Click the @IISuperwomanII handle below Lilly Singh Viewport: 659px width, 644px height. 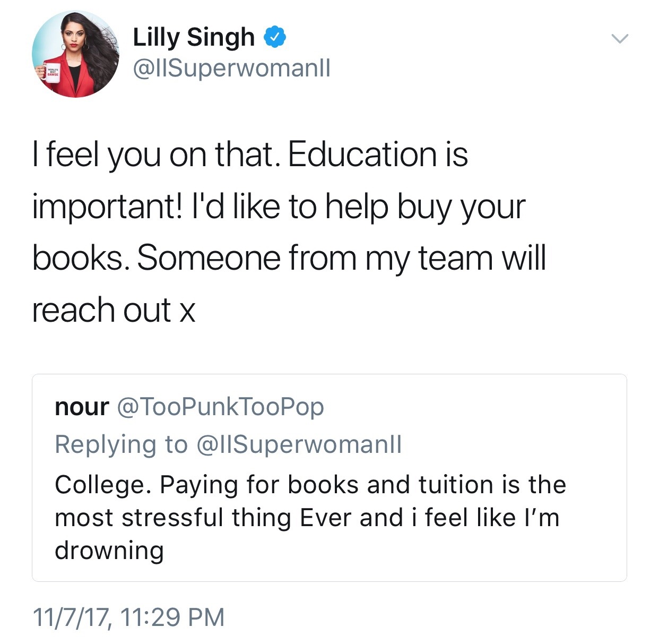point(231,68)
